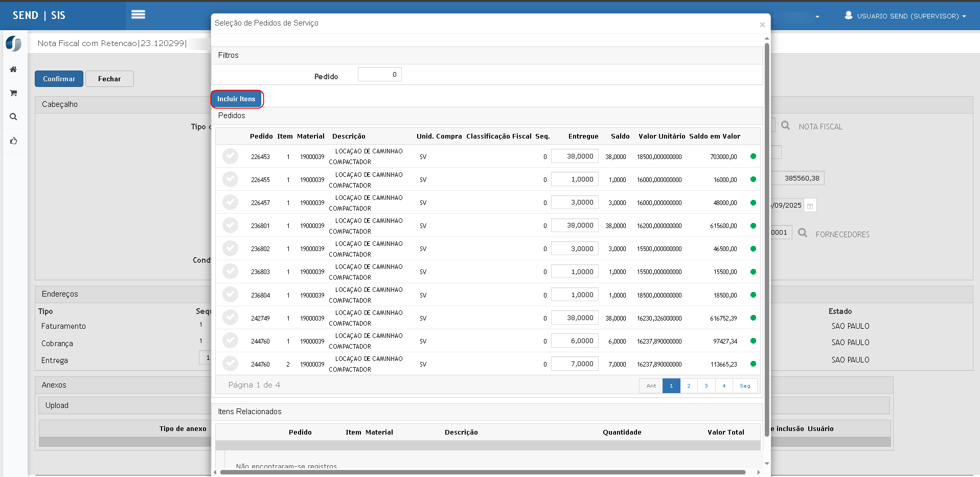Select the checkmark for pedido 226453
980x477 pixels.
(230, 156)
